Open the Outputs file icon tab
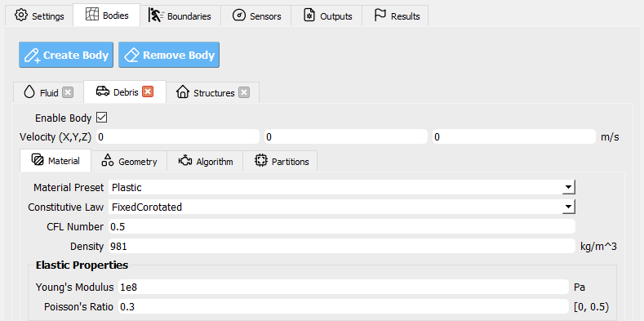 (x=309, y=16)
